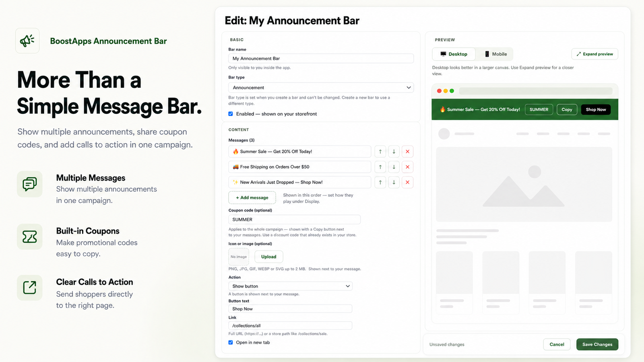Select the Desktop preview tab
This screenshot has width=644, height=362.
454,54
